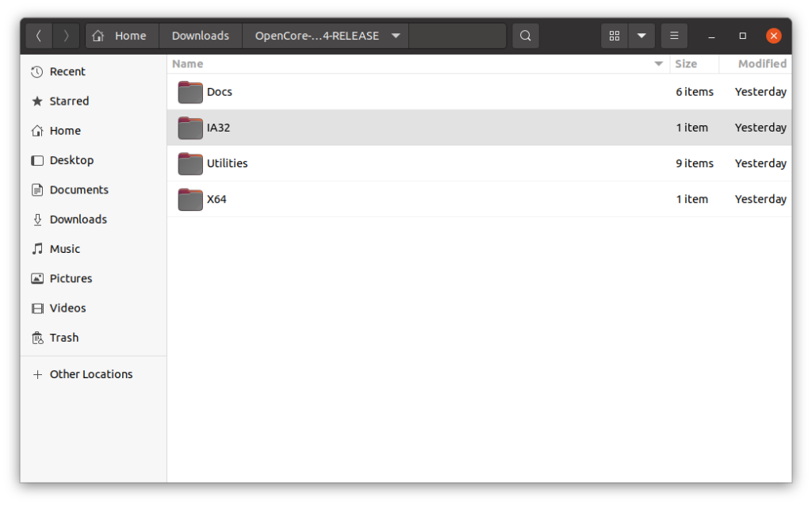The image size is (812, 505).
Task: Open Trash in the sidebar
Action: click(x=94, y=338)
